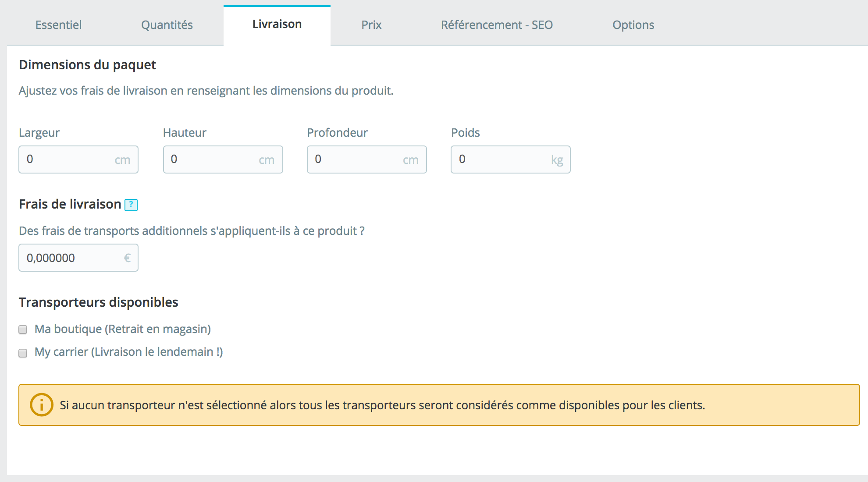The width and height of the screenshot is (868, 482).
Task: Click the euro symbol in fee field
Action: [127, 258]
